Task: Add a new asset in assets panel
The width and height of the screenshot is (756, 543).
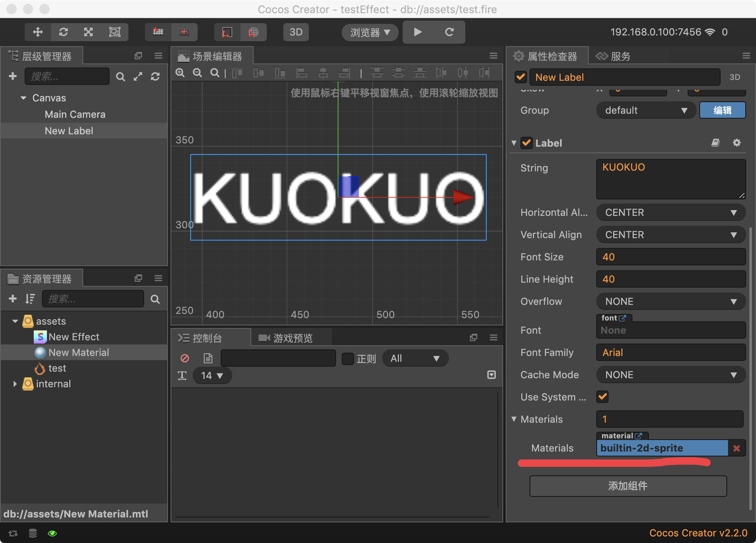Action: point(13,299)
